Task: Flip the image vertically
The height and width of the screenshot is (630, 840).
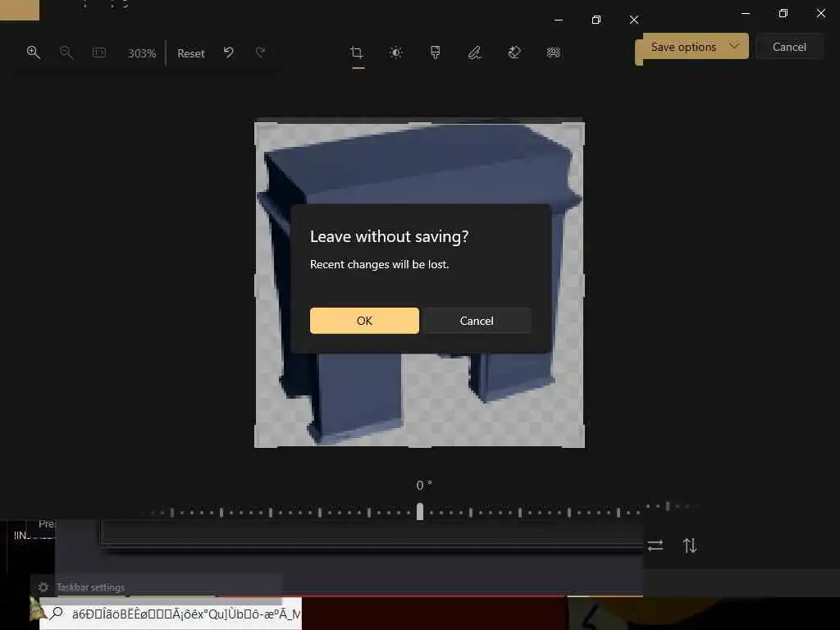Action: point(689,546)
